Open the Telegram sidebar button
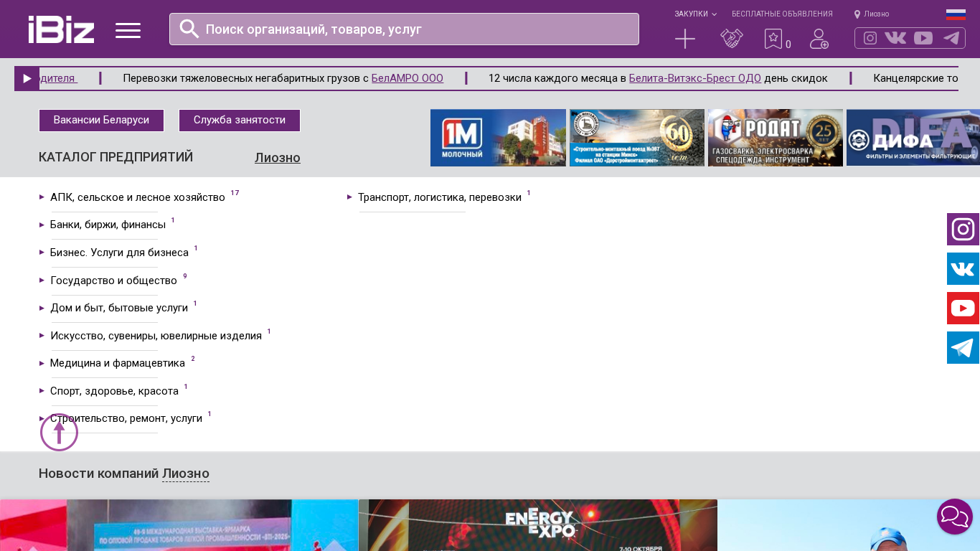Viewport: 980px width, 551px height. (963, 348)
